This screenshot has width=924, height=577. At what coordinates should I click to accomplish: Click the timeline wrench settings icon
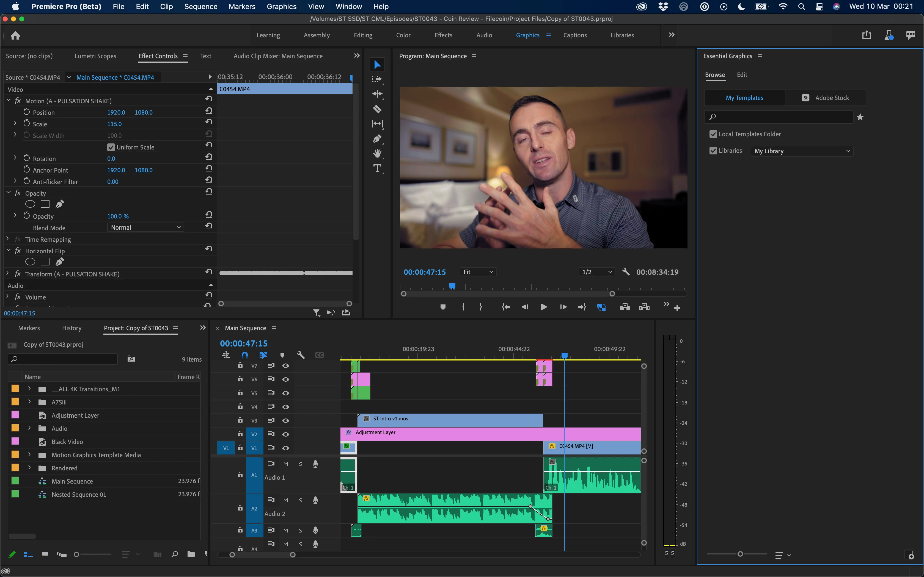tap(301, 355)
